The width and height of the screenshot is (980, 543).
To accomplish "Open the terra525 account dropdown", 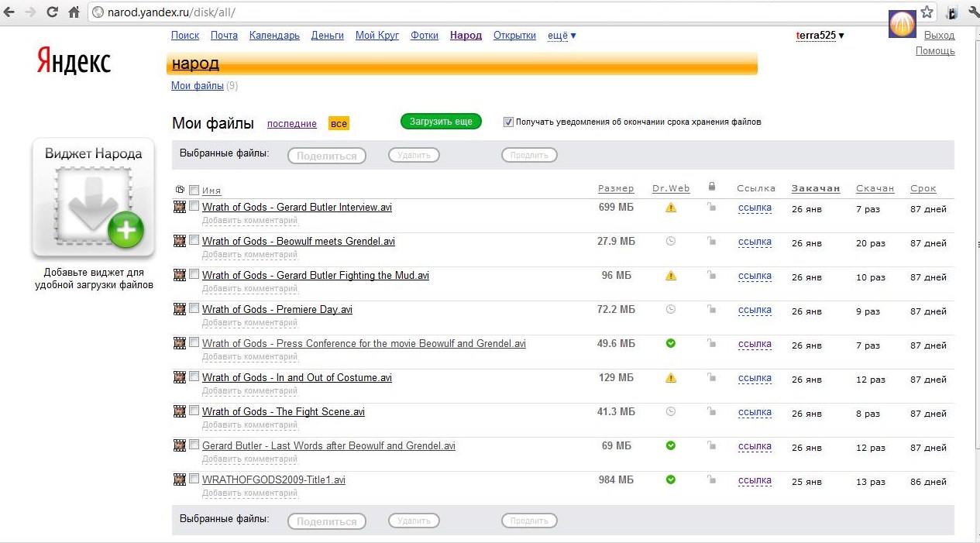I will [820, 36].
